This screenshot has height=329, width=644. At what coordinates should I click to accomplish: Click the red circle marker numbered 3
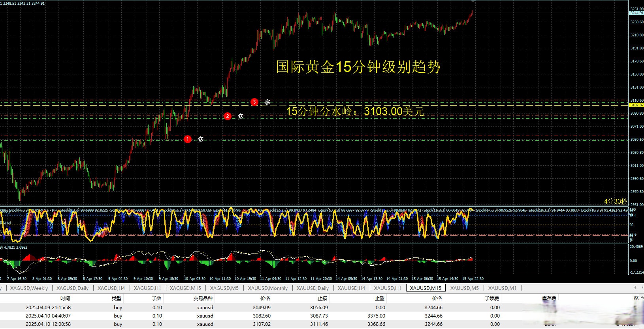point(254,102)
